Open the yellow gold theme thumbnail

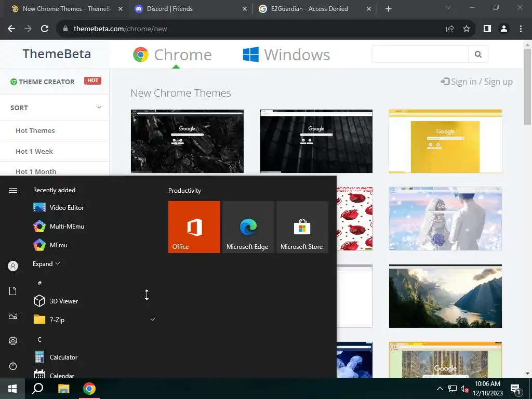click(445, 141)
